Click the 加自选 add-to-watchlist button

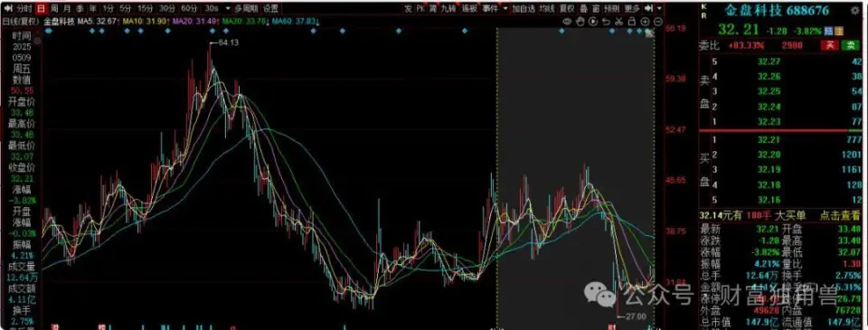[524, 8]
